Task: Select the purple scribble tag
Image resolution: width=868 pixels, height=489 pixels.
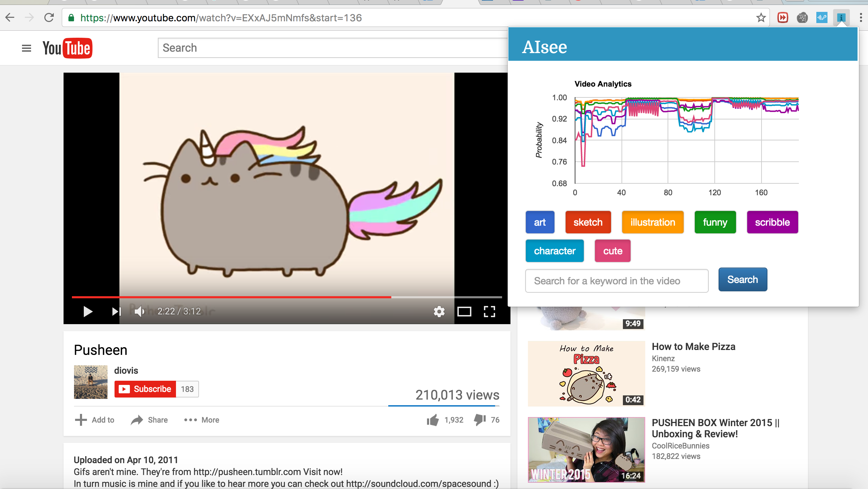Action: (x=772, y=222)
